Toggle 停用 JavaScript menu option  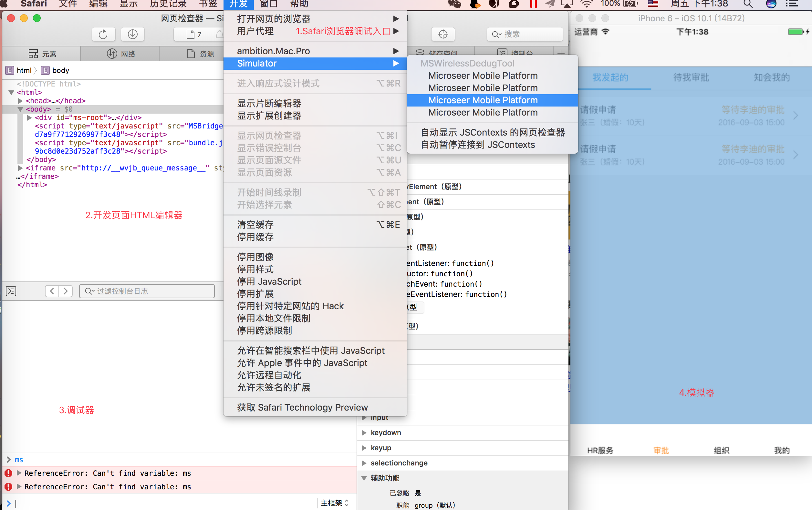269,281
